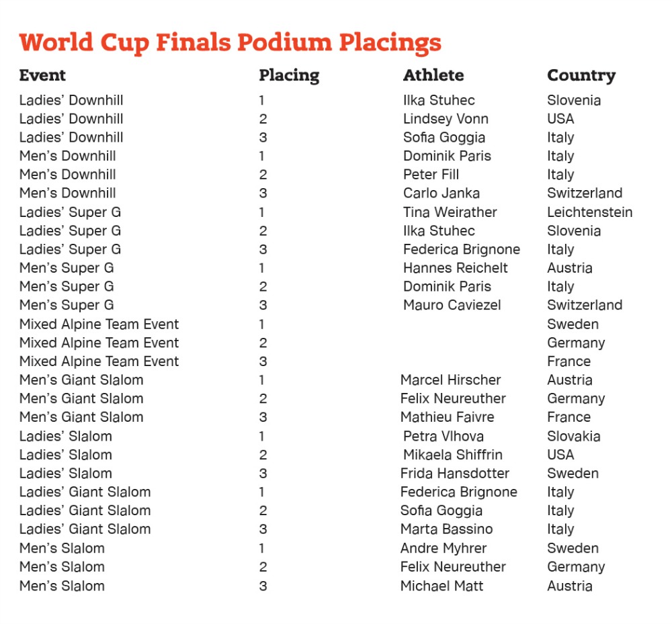
Task: Click athlete name Petra Vlhova
Action: (443, 436)
